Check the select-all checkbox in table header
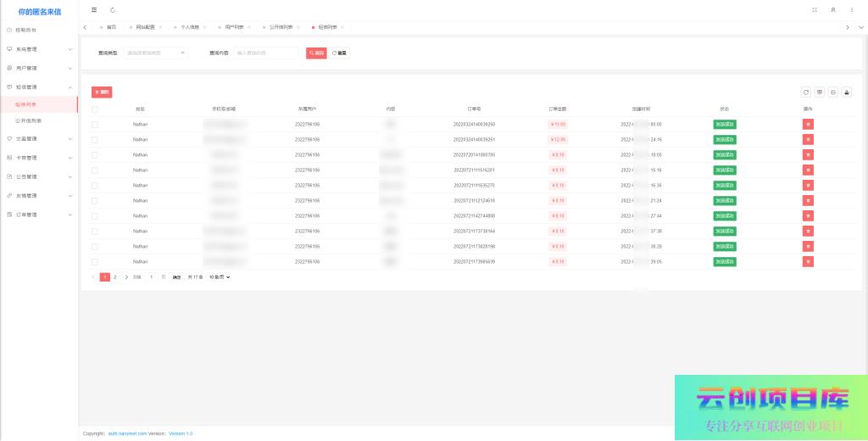This screenshot has height=441, width=868. [x=95, y=109]
